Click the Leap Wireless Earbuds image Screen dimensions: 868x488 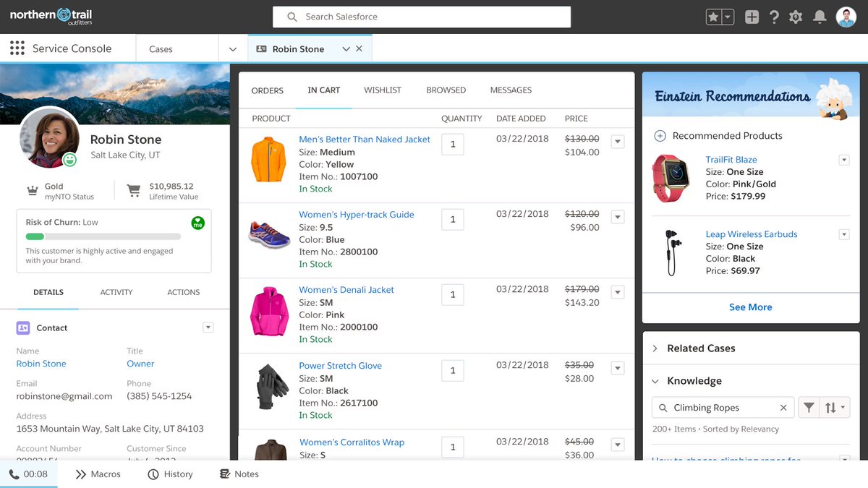672,252
